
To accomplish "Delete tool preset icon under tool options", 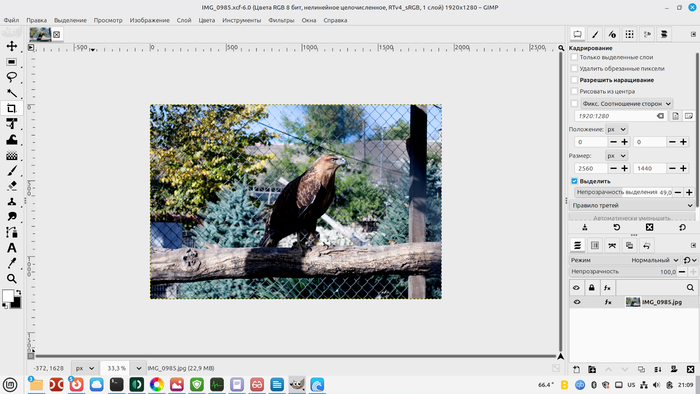I will (x=650, y=228).
